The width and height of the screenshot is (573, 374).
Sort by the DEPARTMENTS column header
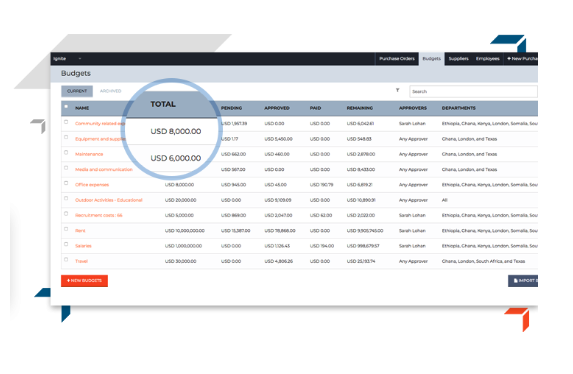coord(459,108)
